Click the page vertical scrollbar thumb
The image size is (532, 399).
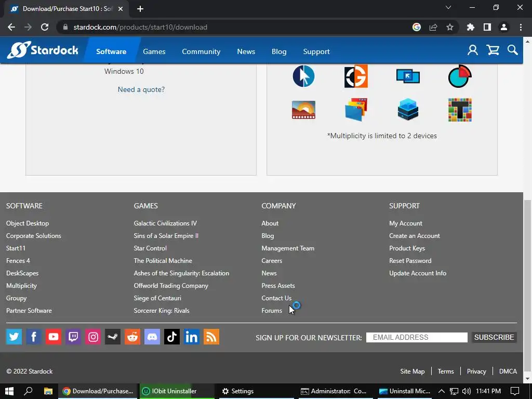click(527, 286)
